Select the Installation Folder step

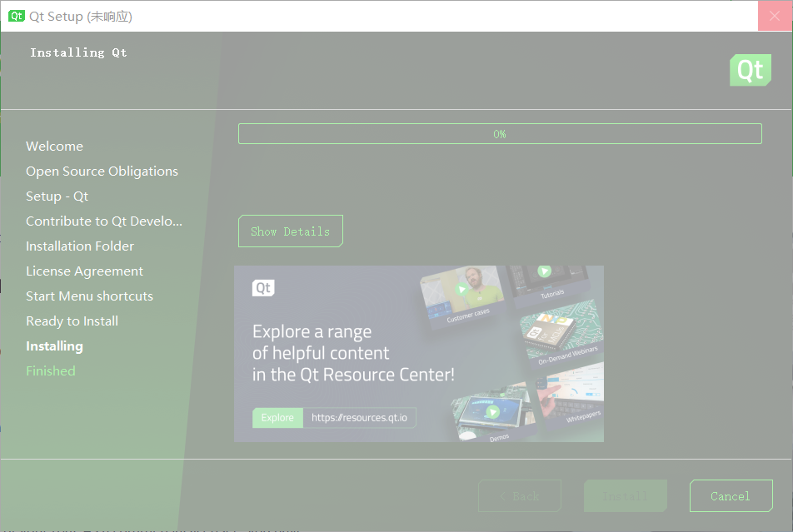point(80,246)
